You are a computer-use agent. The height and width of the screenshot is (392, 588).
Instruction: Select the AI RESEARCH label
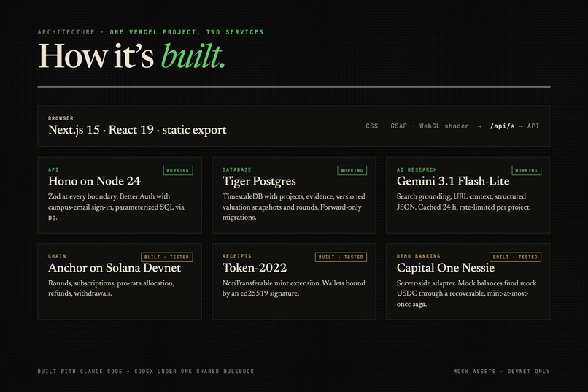pyautogui.click(x=417, y=169)
